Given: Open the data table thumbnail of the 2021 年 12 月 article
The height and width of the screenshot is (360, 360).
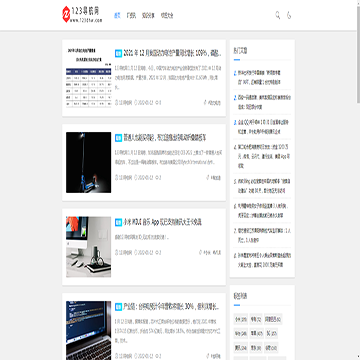Looking at the screenshot, I should [89, 78].
